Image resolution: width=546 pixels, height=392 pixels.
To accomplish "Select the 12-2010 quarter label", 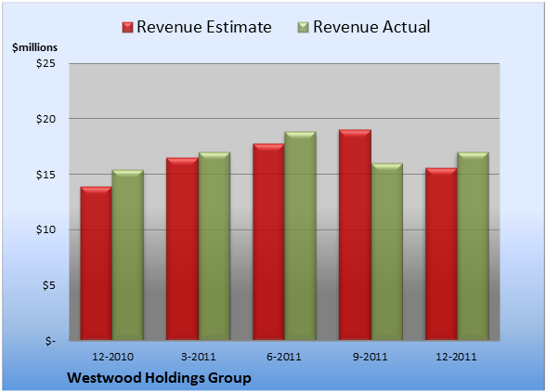I will pyautogui.click(x=112, y=357).
